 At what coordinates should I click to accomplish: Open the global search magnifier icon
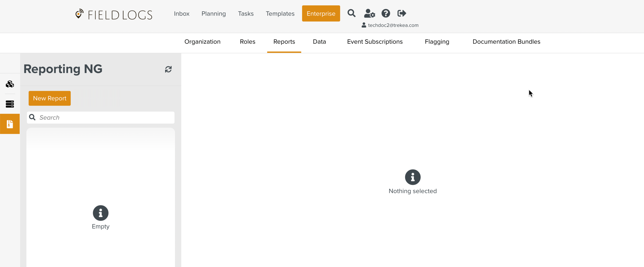351,13
